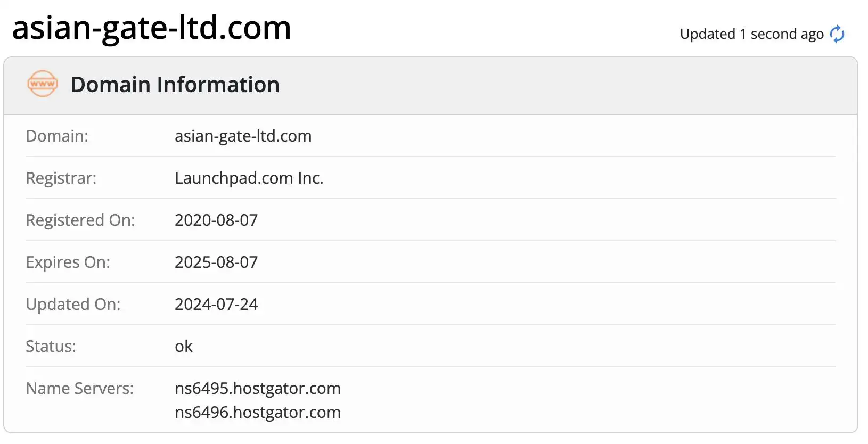Screen dimensions: 868x444
Task: Select the domain value asian-gate-ltd.com in table
Action: 243,136
